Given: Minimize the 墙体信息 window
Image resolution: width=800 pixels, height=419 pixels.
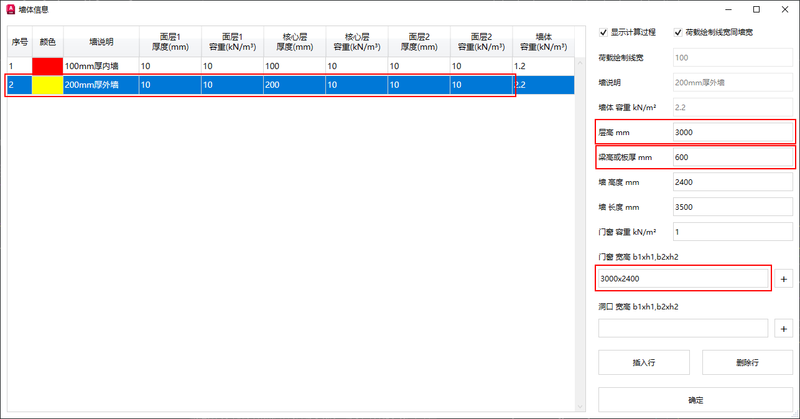Looking at the screenshot, I should (x=729, y=10).
